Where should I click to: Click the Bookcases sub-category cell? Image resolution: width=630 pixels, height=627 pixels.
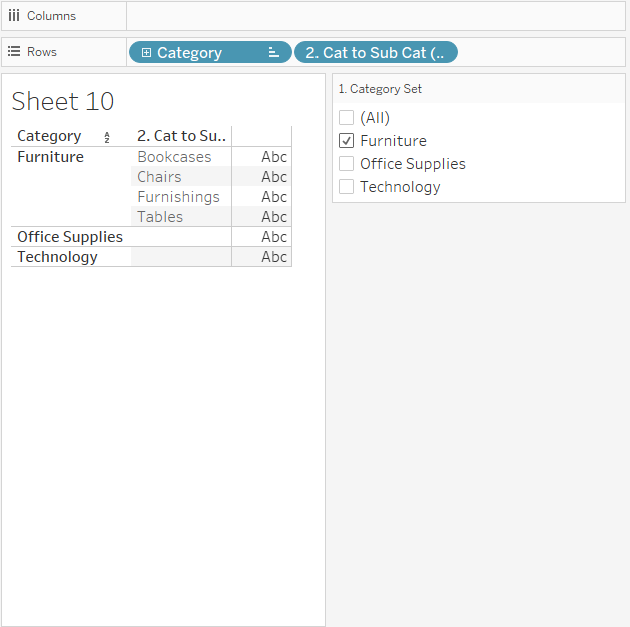point(174,157)
